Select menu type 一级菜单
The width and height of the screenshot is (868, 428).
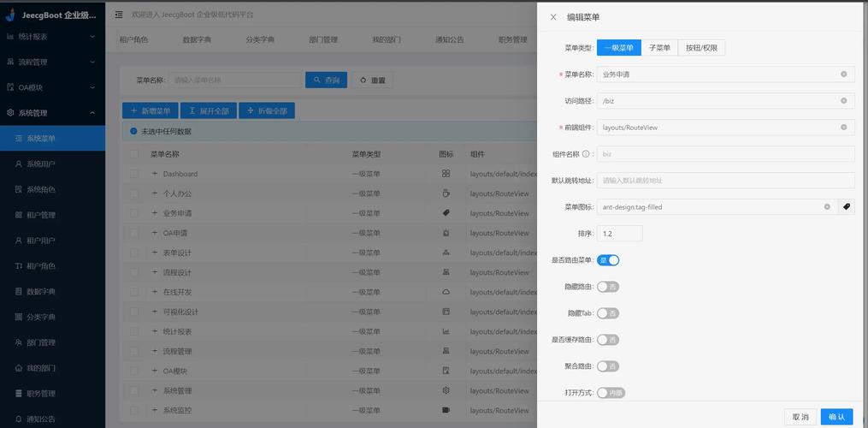point(619,48)
